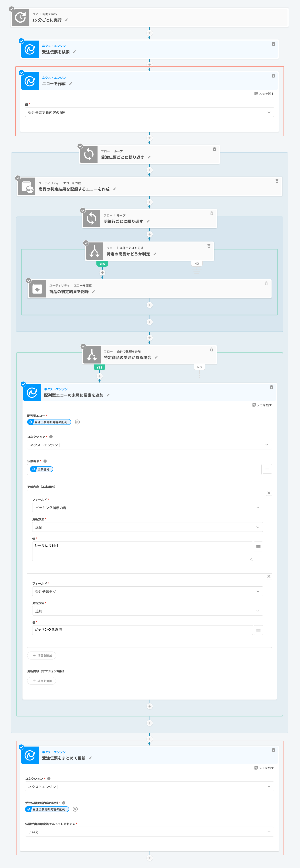
Task: Click the info icon next to コネクション label
Action: pos(51,437)
